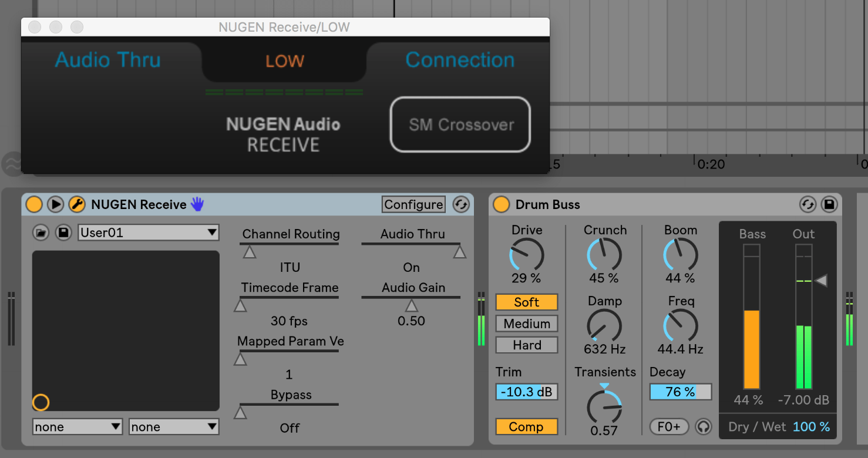The width and height of the screenshot is (868, 458).
Task: Click the NUGEN Audio RECEIVE logo text
Action: click(283, 134)
